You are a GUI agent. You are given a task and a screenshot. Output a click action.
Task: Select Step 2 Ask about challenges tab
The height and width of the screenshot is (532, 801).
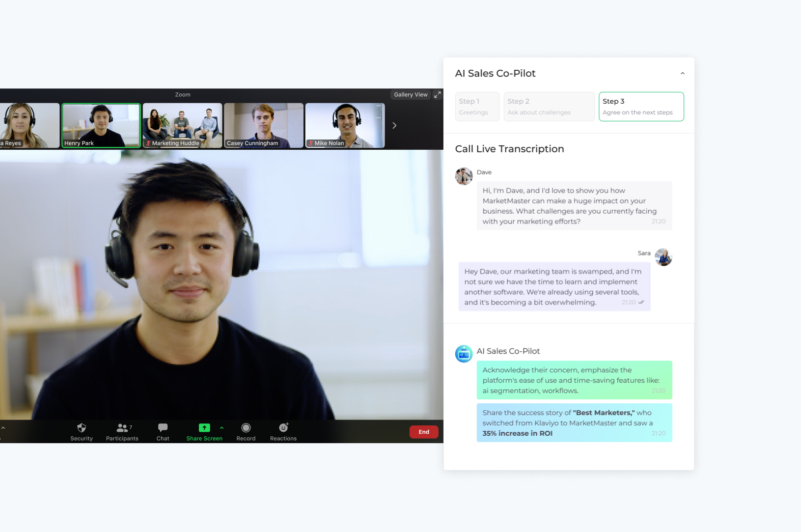549,107
